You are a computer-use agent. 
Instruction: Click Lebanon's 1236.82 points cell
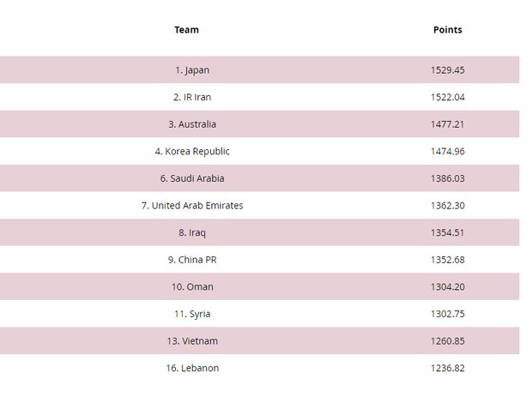point(447,369)
